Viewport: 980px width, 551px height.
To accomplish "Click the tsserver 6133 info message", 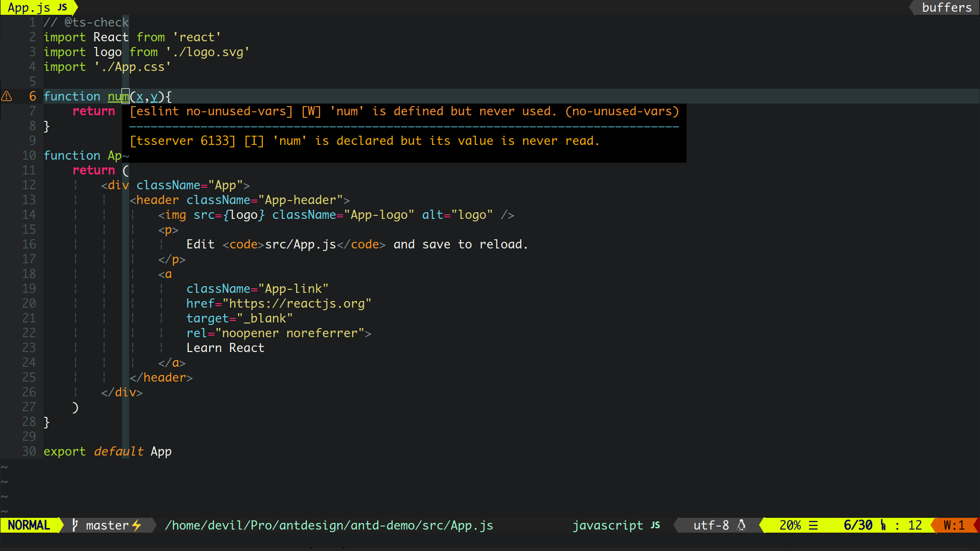I will point(364,141).
